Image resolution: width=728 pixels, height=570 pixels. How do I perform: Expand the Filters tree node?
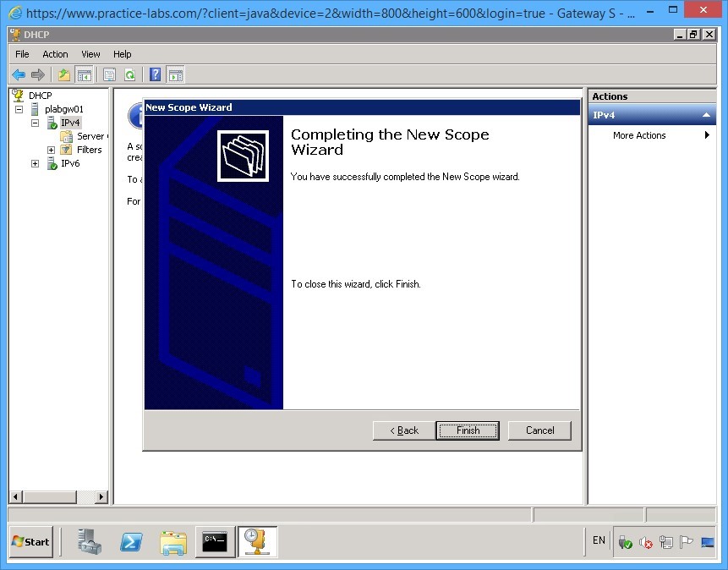50,150
